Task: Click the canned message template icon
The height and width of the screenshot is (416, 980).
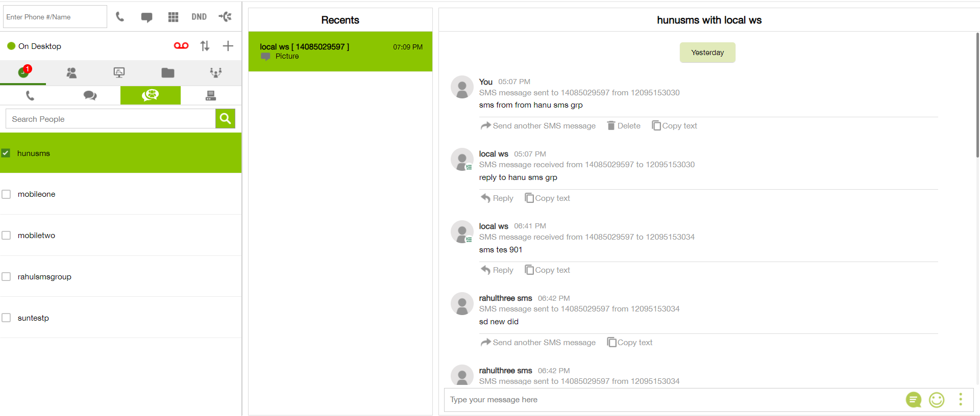Action: [x=913, y=400]
